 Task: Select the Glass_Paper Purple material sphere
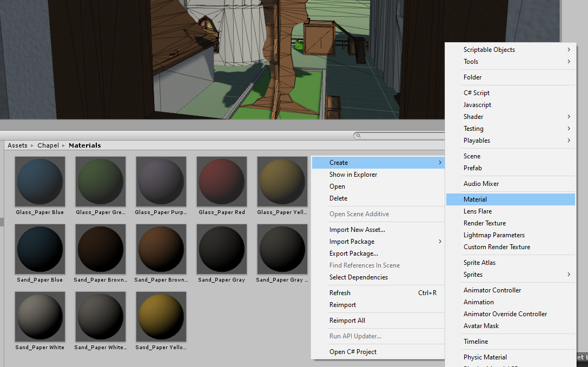pos(161,182)
